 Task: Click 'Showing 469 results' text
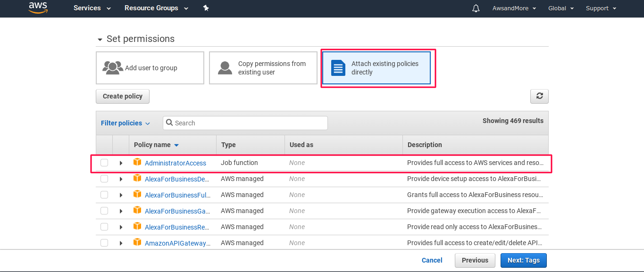coord(513,121)
